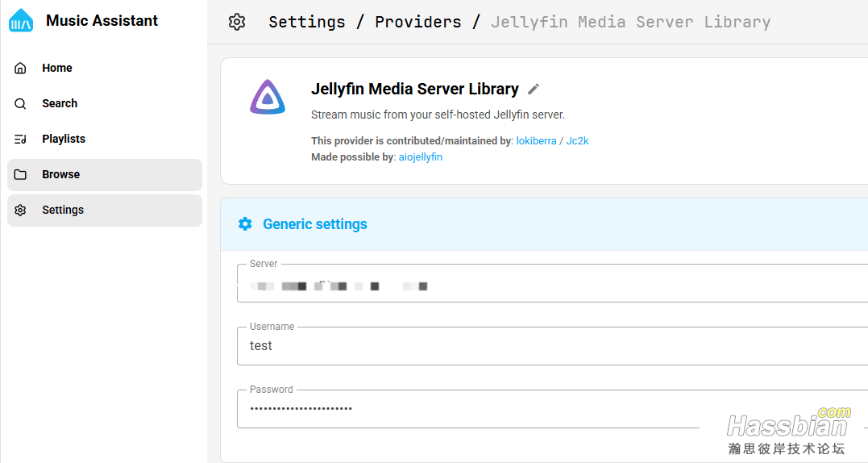Click the gear icon beside the breadcrumb

[237, 23]
